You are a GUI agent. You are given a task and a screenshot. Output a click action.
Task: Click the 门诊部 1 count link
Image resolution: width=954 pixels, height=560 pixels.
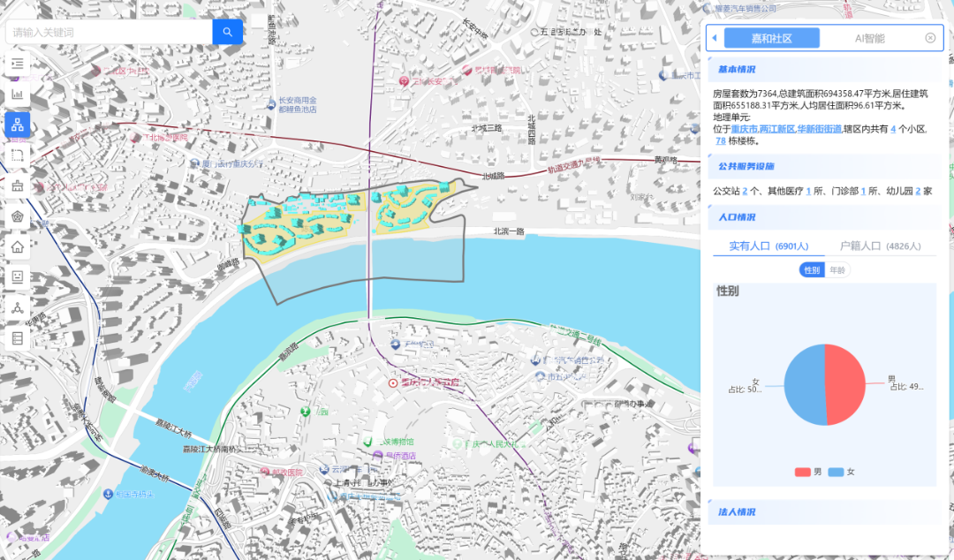(x=863, y=191)
